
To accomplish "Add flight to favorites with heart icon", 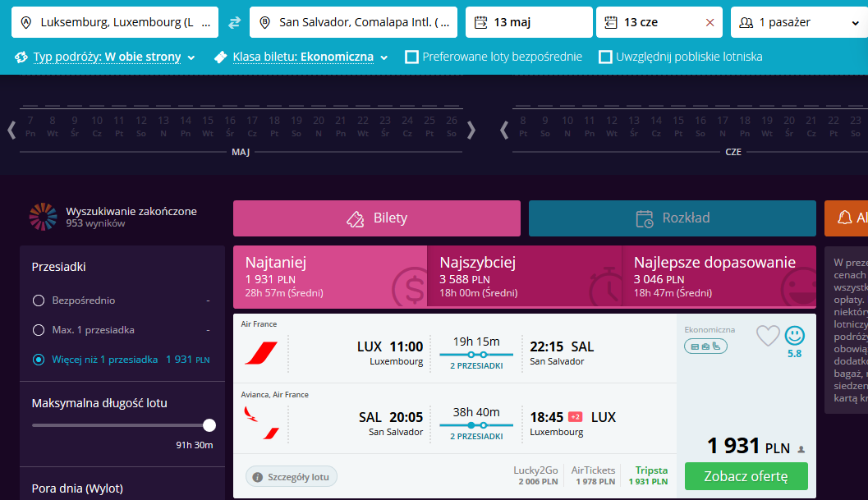I will (768, 336).
